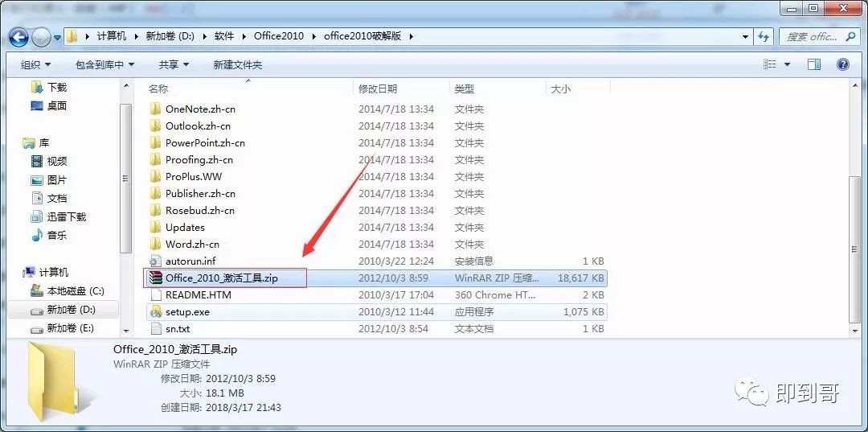Image resolution: width=868 pixels, height=432 pixels.
Task: Click the setup.exe installer icon
Action: click(155, 312)
